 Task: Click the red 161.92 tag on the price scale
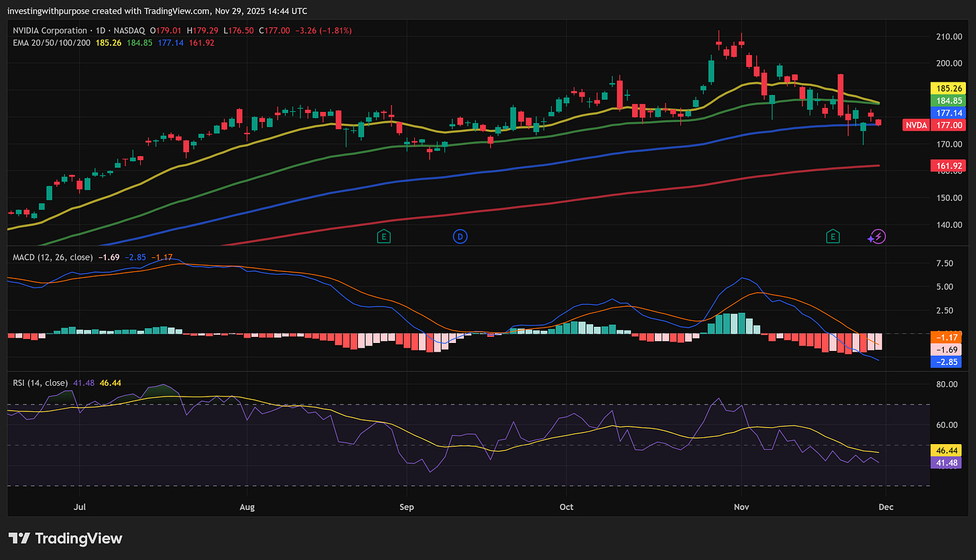[947, 165]
